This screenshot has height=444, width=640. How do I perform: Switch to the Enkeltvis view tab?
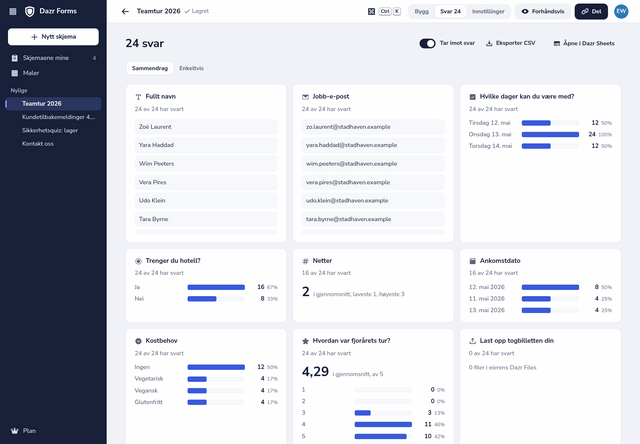point(191,68)
